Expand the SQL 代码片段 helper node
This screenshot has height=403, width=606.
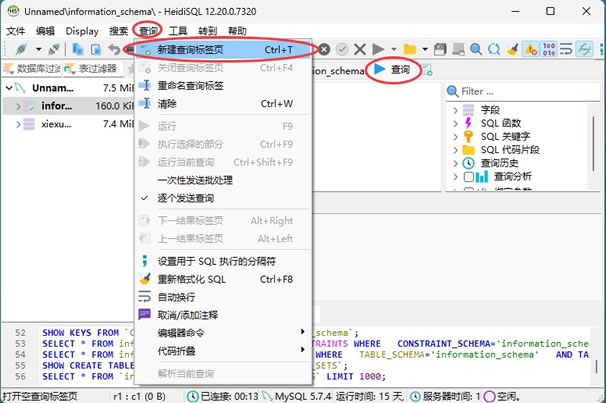[x=455, y=150]
